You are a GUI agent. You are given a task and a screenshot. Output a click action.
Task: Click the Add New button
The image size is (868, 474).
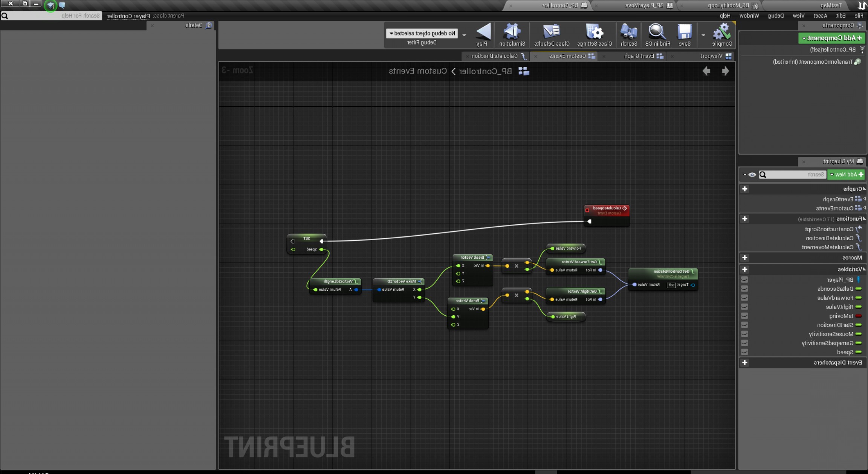846,175
